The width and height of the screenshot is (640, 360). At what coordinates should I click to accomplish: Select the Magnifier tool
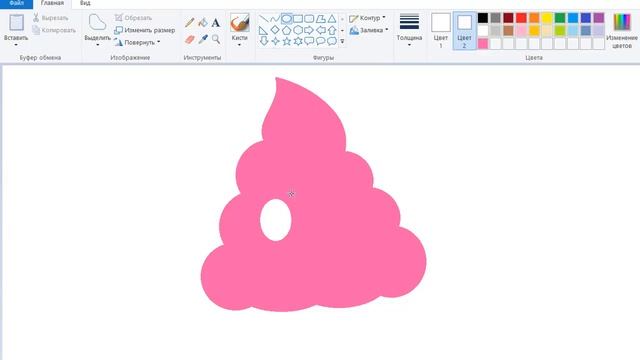click(216, 39)
